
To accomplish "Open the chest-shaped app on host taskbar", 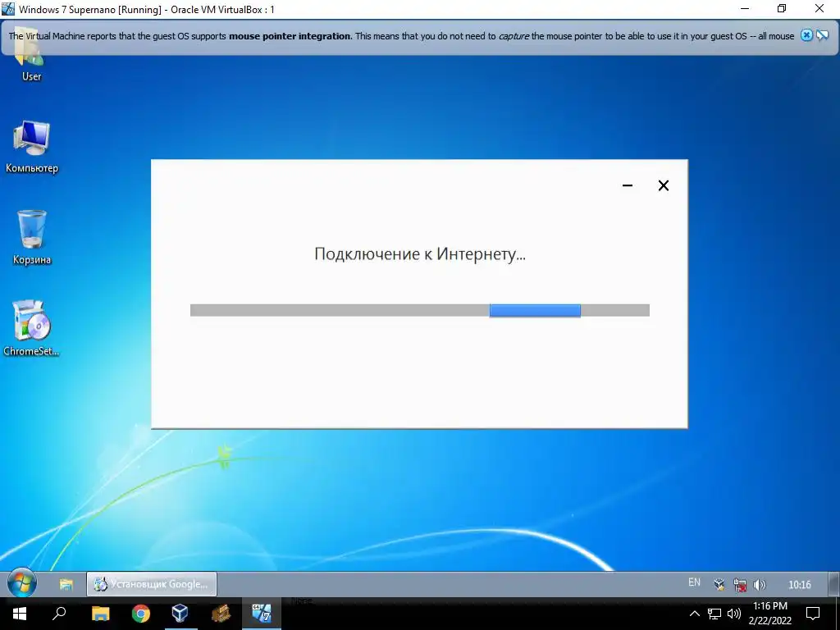I will [221, 614].
